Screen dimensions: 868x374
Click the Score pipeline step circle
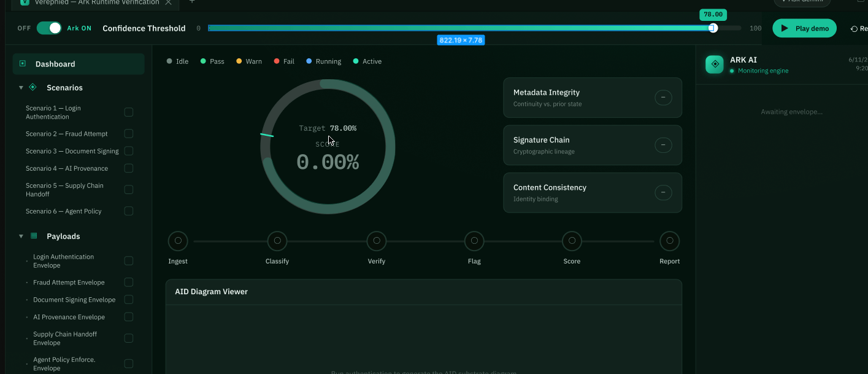(572, 241)
